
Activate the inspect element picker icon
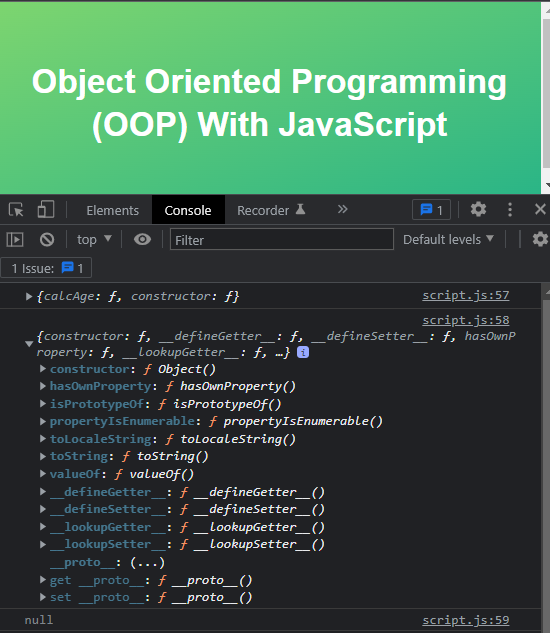coord(16,210)
